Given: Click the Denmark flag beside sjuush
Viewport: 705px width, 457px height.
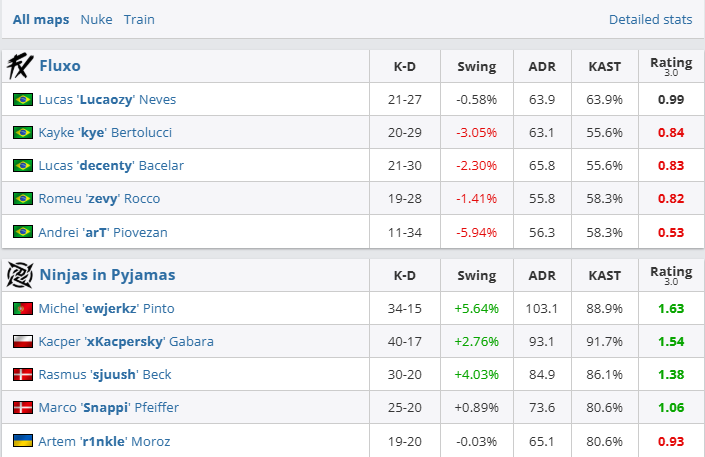Looking at the screenshot, I should [22, 375].
